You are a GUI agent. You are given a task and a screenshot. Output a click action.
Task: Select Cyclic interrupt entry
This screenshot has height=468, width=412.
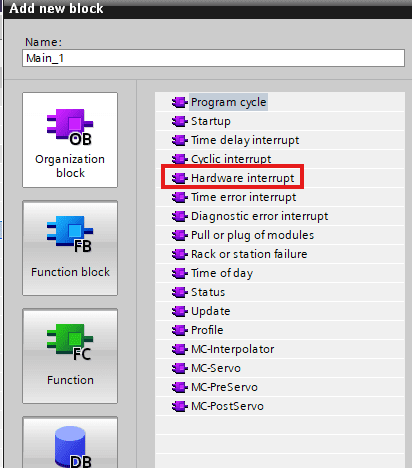point(231,159)
